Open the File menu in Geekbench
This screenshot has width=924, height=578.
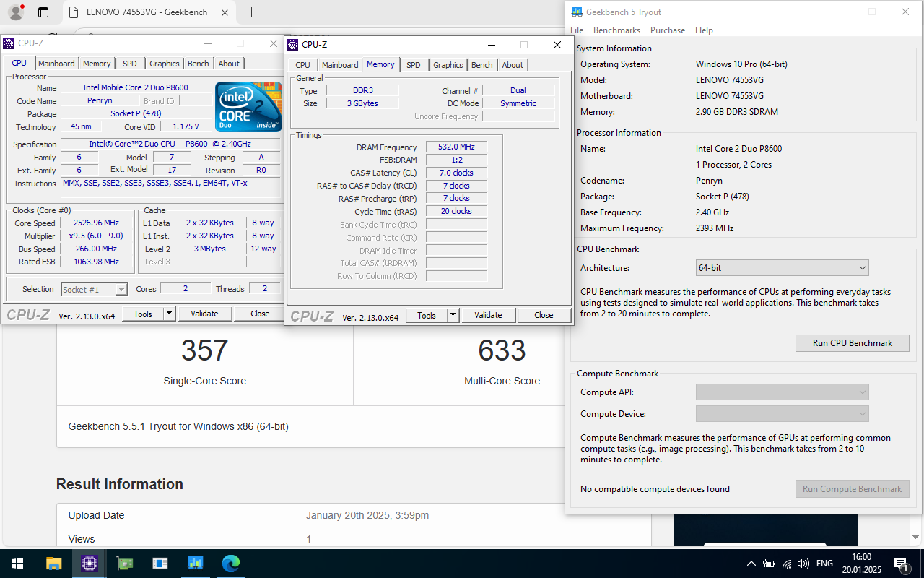(577, 30)
